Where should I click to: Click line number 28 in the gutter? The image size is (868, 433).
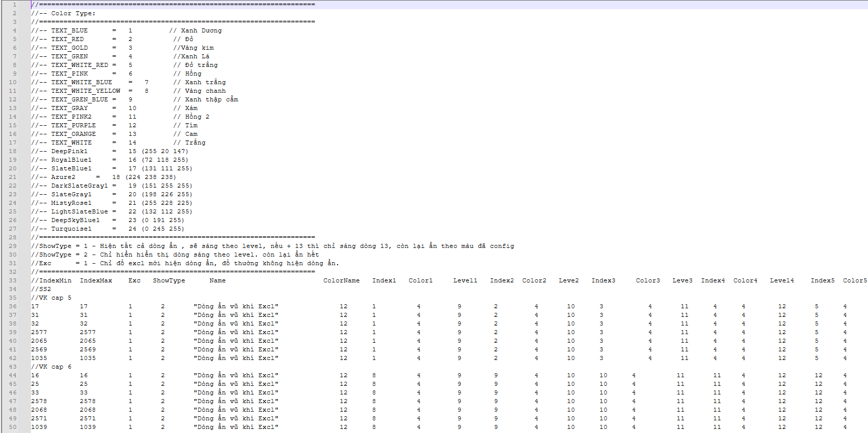pyautogui.click(x=12, y=237)
